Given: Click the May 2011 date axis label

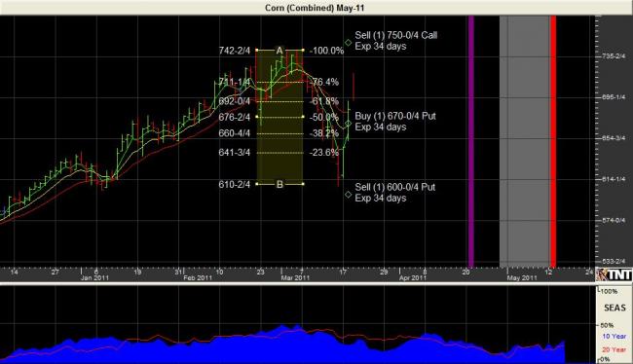Looking at the screenshot, I should [x=522, y=278].
